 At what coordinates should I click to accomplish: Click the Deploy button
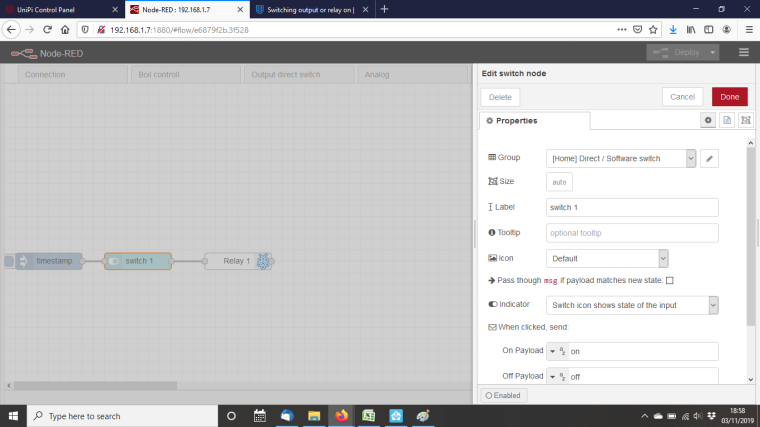(677, 52)
